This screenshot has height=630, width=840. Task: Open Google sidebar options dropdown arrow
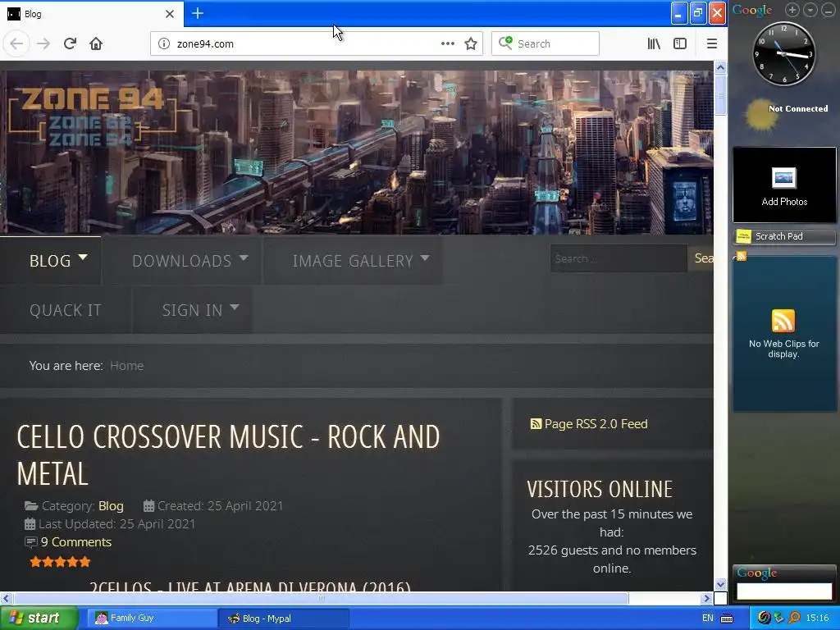(x=810, y=10)
